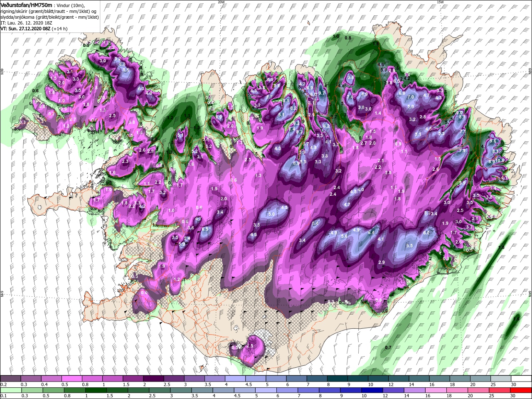532x399 pixels.
Task: Click the 0.4 snow-scale legend label
Action: [44, 384]
